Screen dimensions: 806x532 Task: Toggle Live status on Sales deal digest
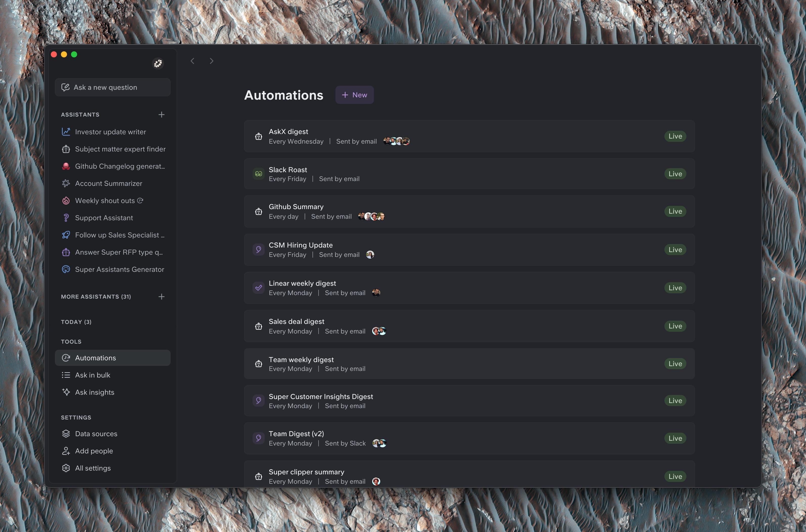(x=675, y=326)
